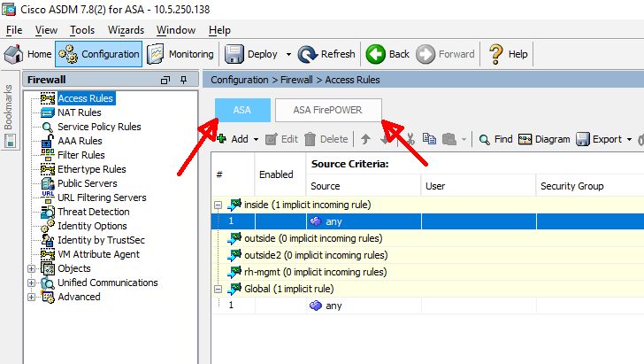Select the Advanced tree item

tap(79, 297)
